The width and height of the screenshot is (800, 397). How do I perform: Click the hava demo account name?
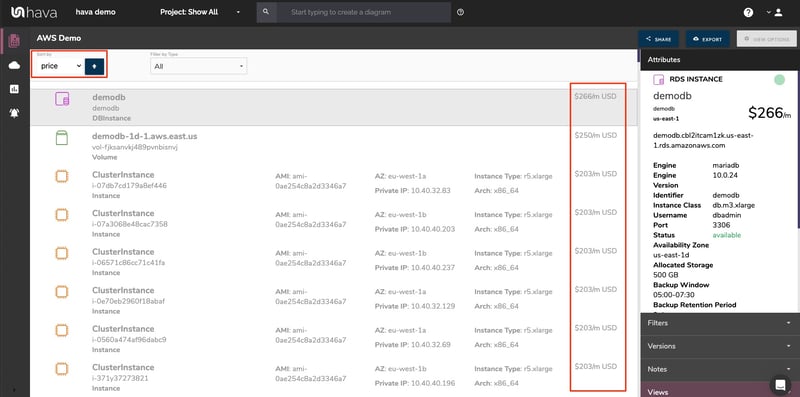pos(95,12)
